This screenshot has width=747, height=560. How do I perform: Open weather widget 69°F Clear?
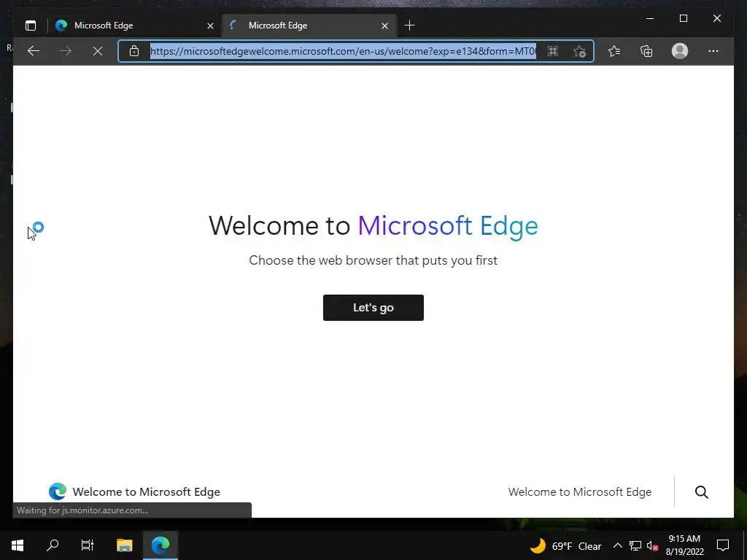[566, 545]
